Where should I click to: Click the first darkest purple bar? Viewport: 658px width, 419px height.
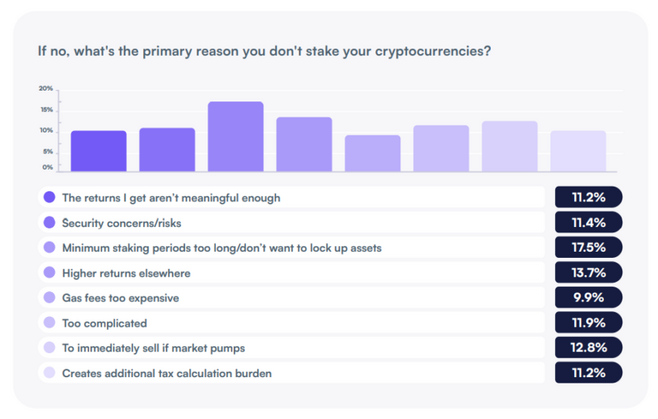coord(99,151)
